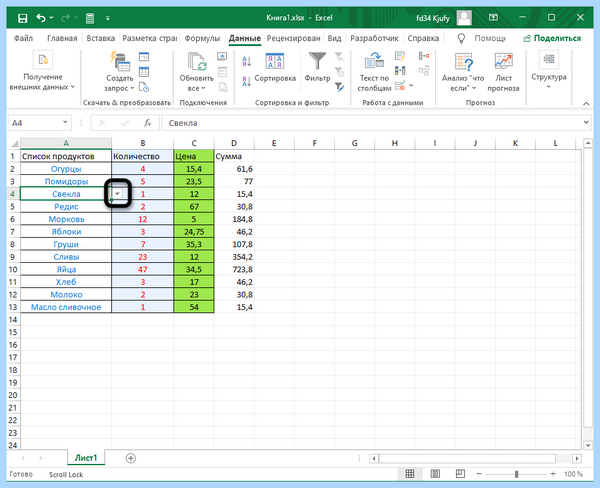The width and height of the screenshot is (600, 488).
Task: Open Get External Data menu
Action: pos(42,72)
